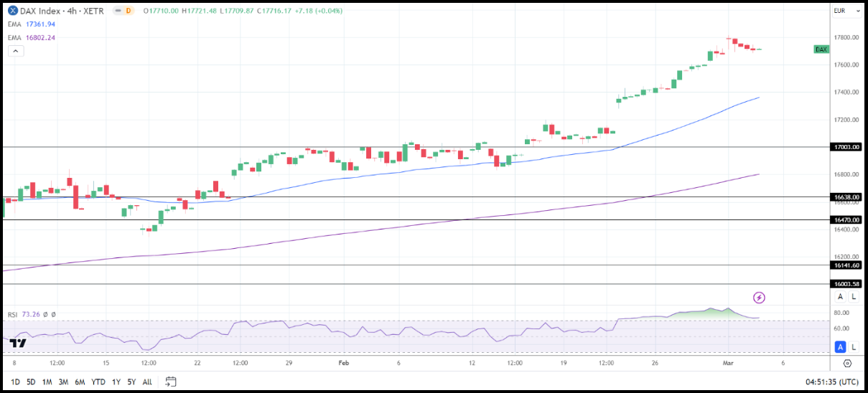This screenshot has height=393, width=868.
Task: Select the blue EMA 17361.94 legend
Action: coord(32,24)
